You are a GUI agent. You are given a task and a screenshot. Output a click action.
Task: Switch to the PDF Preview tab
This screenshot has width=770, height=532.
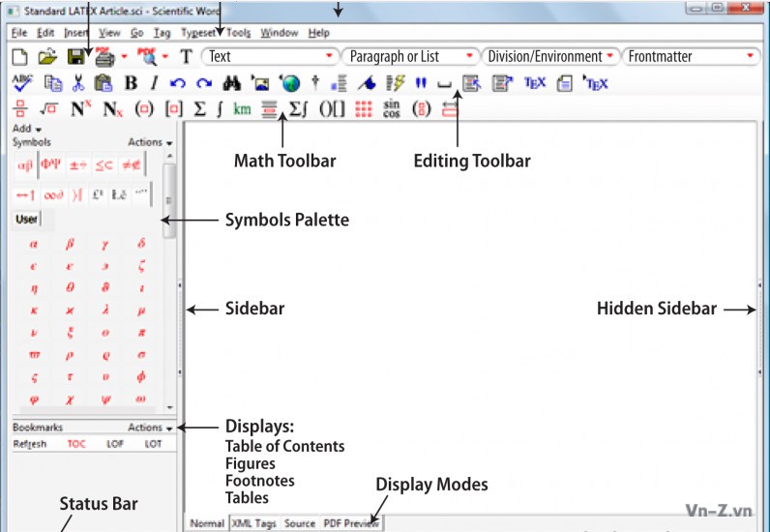click(351, 523)
